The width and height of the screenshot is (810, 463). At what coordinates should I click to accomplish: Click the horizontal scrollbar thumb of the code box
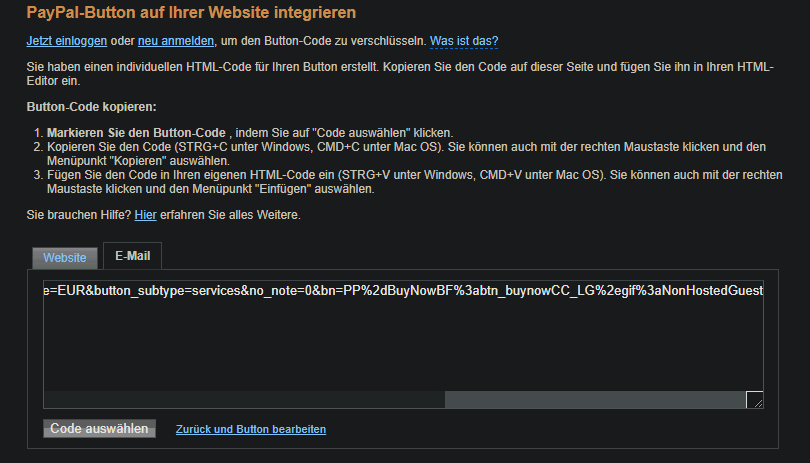(595, 400)
